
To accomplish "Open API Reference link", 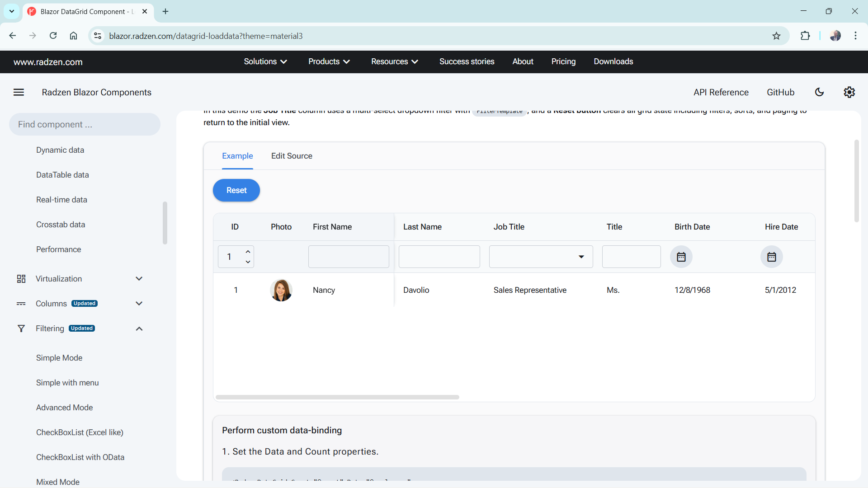I will 721,92.
